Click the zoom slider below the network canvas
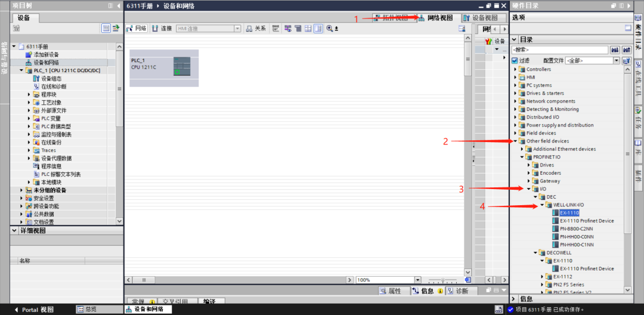The width and height of the screenshot is (644, 315). 442,280
